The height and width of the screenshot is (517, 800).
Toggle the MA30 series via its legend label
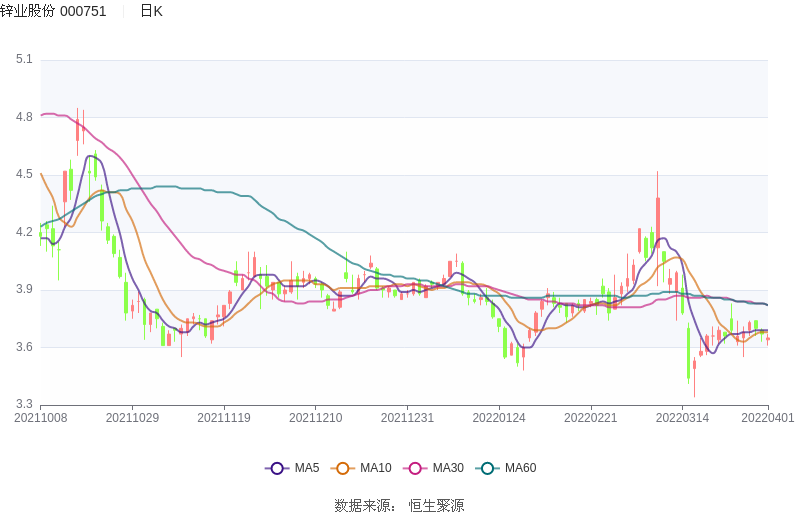448,468
